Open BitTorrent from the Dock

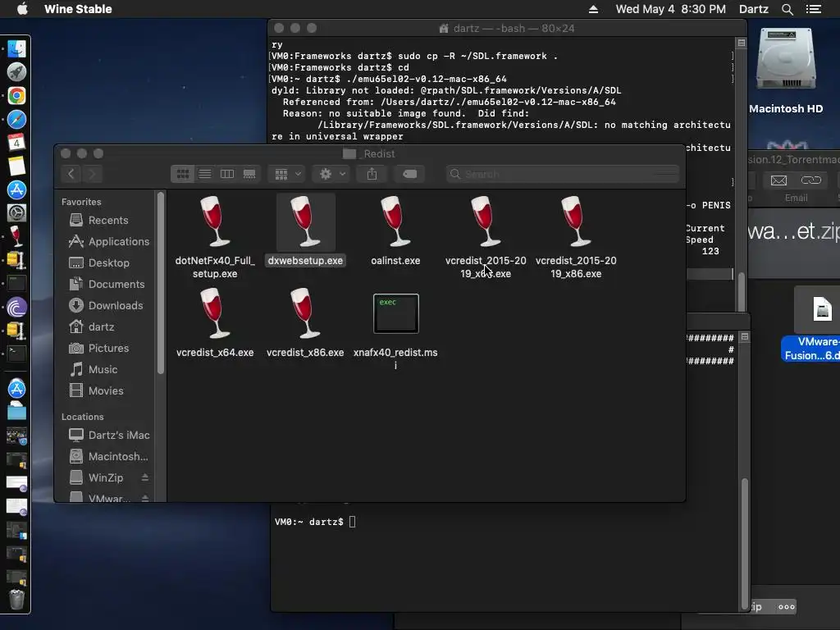[16, 308]
